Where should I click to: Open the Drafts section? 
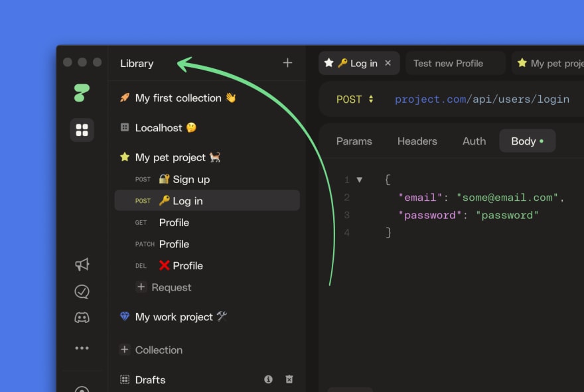[x=150, y=379]
